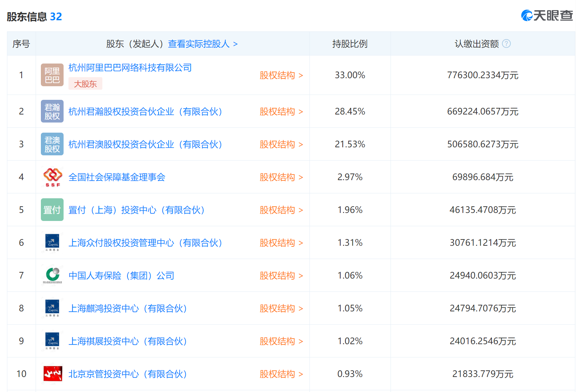Viewport: 576px width, 392px height.
Task: Expand 股权结构 for 杭州君澳股权
Action: (x=281, y=145)
